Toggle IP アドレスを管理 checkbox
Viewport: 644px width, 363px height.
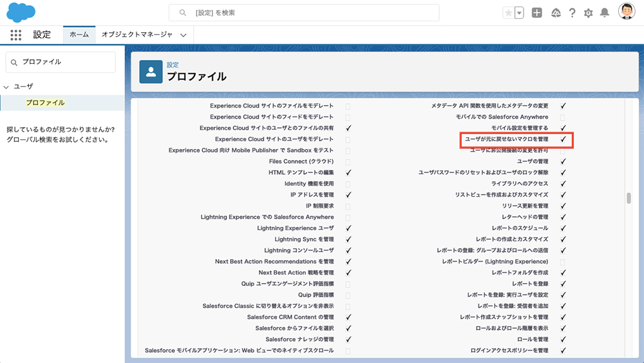pos(348,195)
